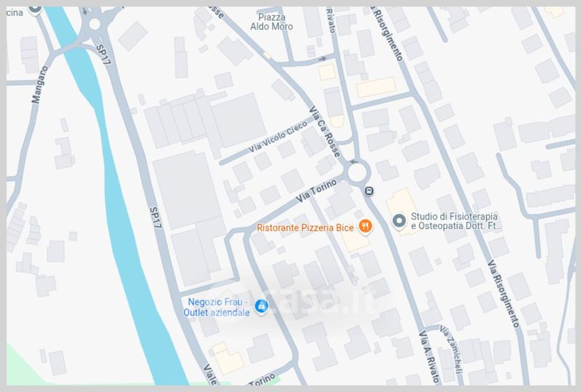Click the Via A. Rivato label at bottom

(429, 357)
